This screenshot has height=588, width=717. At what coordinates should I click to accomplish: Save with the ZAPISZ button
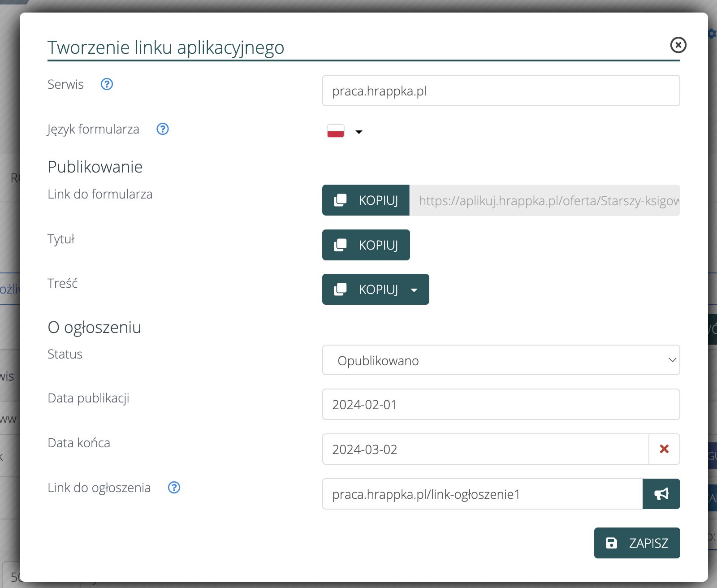(x=637, y=543)
